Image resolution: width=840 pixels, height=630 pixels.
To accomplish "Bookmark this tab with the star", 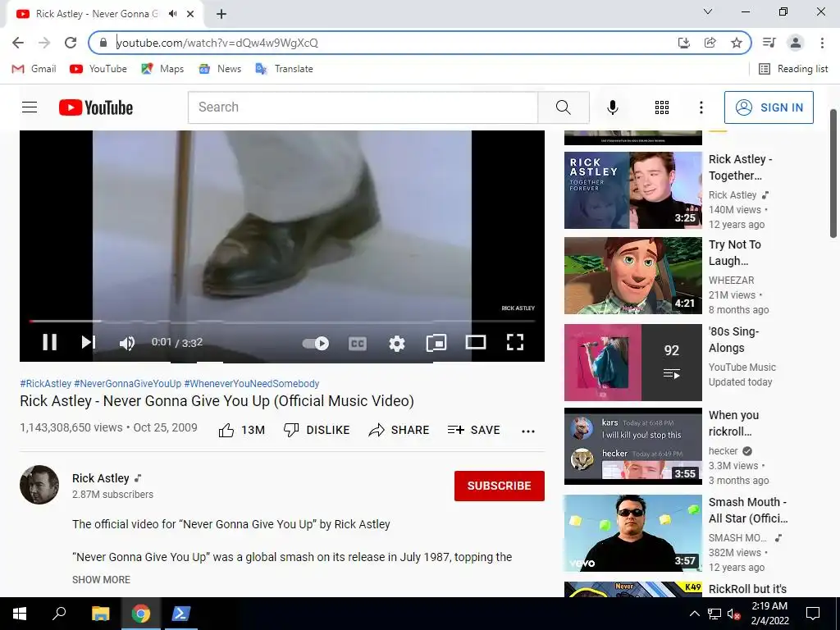I will (x=737, y=43).
